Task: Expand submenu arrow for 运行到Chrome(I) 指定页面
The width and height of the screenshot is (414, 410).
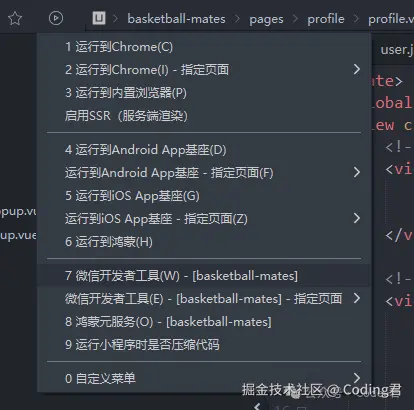Action: [x=357, y=69]
